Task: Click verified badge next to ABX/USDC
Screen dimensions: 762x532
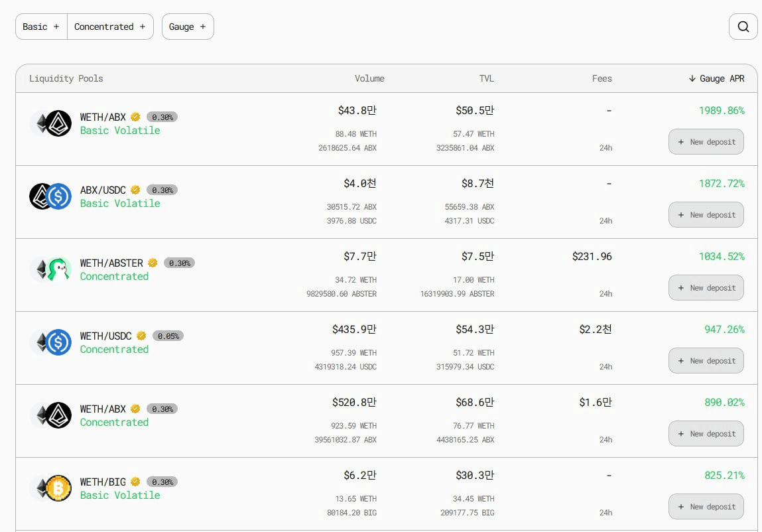Action: 135,190
